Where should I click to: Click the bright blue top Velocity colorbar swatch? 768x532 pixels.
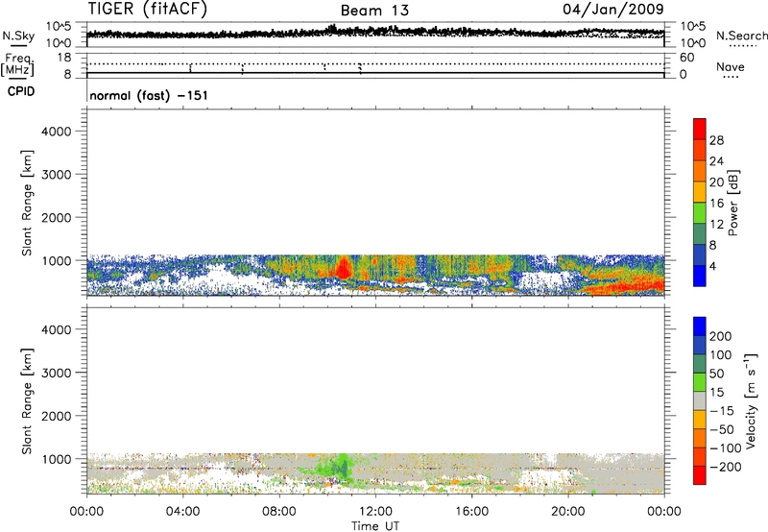[700, 326]
